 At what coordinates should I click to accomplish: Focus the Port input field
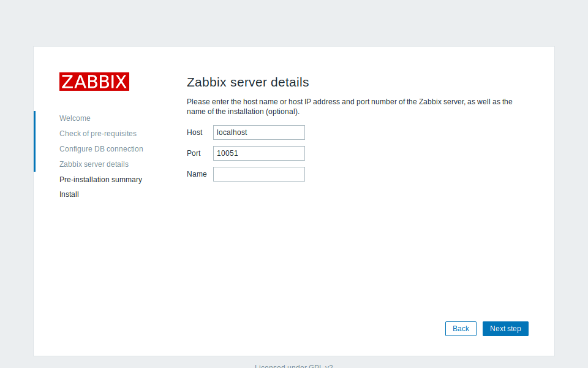tap(258, 153)
